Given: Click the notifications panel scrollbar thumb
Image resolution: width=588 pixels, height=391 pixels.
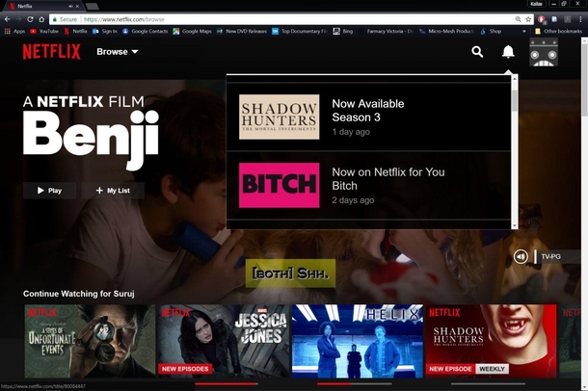Looking at the screenshot, I should tap(515, 100).
